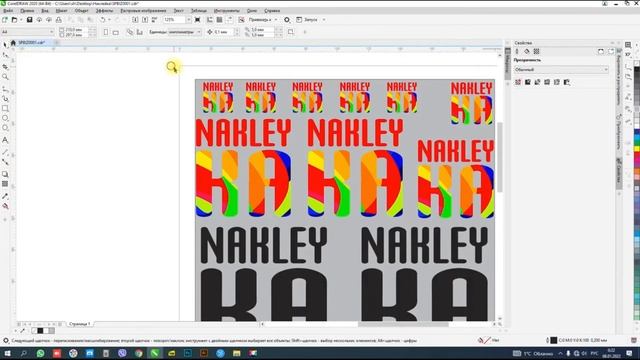This screenshot has height=360, width=640.
Task: Click the New document icon
Action: click(x=4, y=20)
